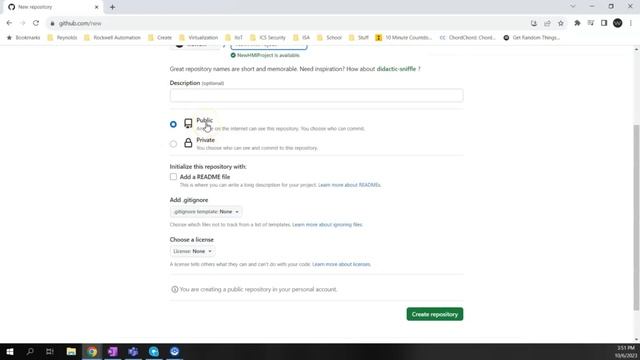Switch to the New repository tab
The width and height of the screenshot is (640, 360).
point(53,7)
